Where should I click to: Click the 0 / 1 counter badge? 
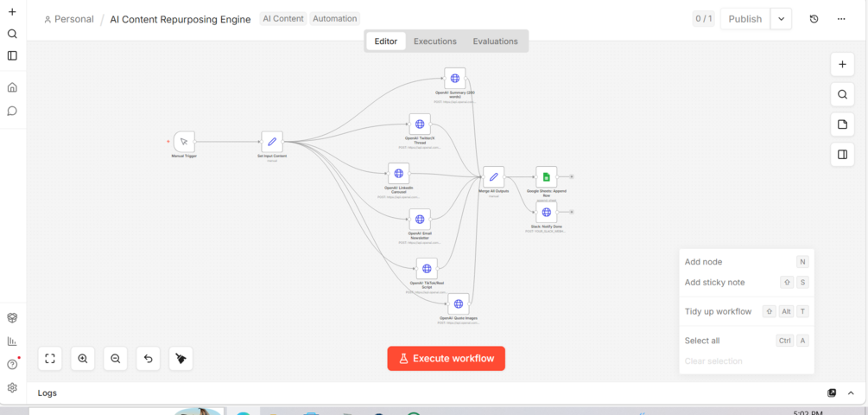(704, 19)
